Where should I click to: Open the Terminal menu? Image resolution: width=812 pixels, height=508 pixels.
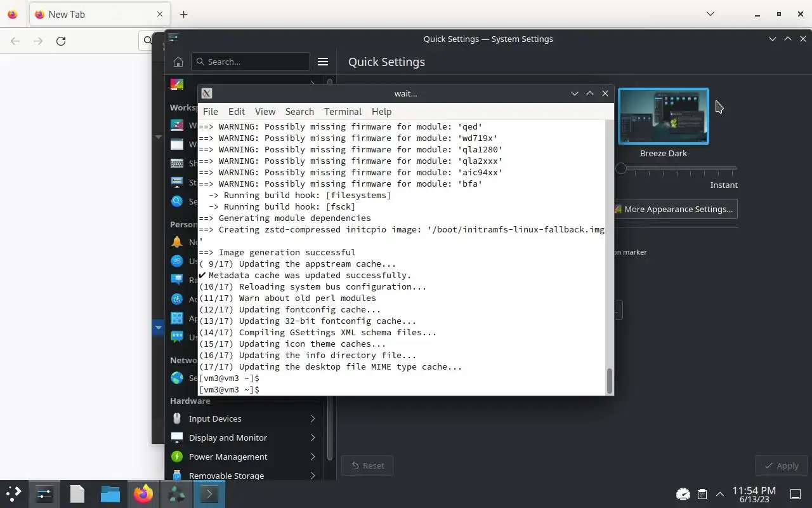[x=343, y=111]
